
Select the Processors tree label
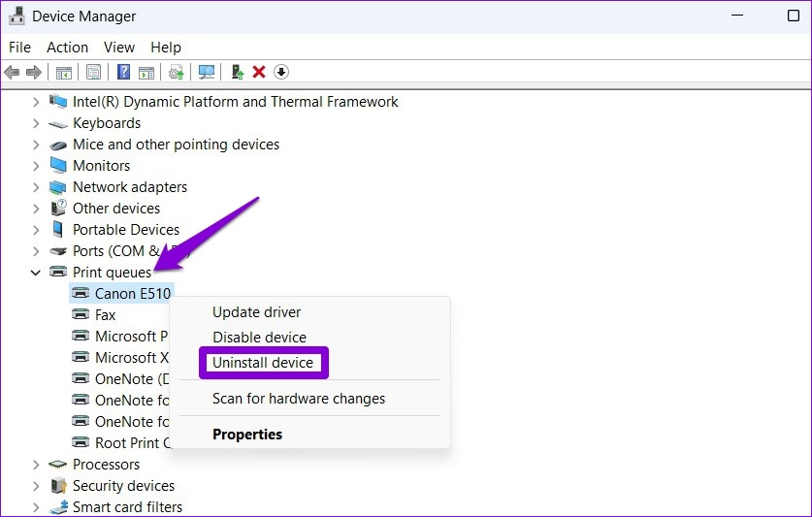[106, 465]
